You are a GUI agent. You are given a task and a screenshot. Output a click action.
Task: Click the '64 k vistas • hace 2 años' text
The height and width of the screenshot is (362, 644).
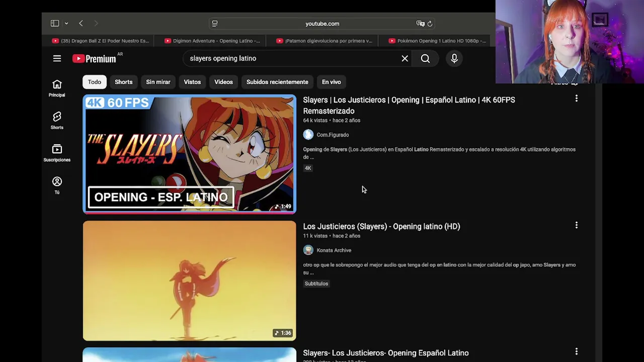point(332,121)
